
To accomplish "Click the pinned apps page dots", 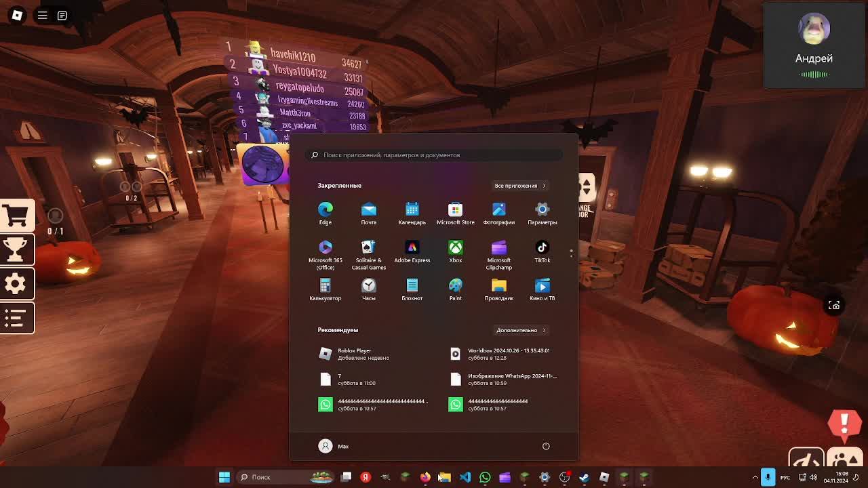I will point(571,253).
